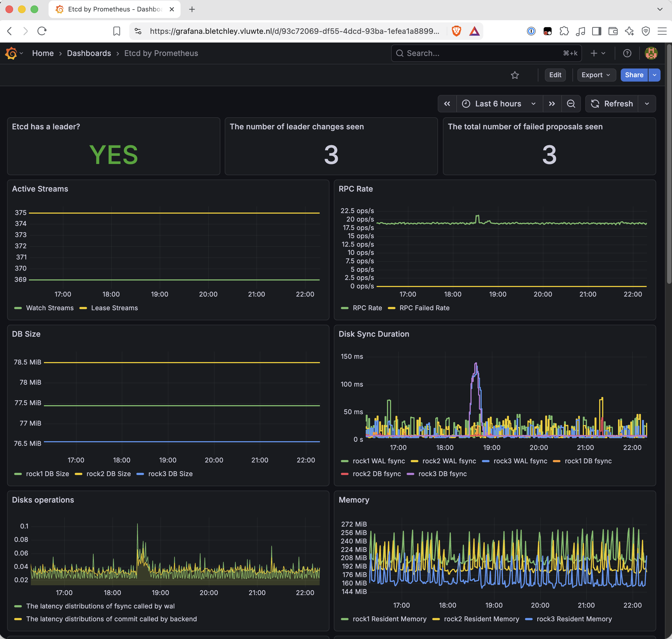Open Leo AI sparkle icon
This screenshot has height=639, width=672.
629,31
